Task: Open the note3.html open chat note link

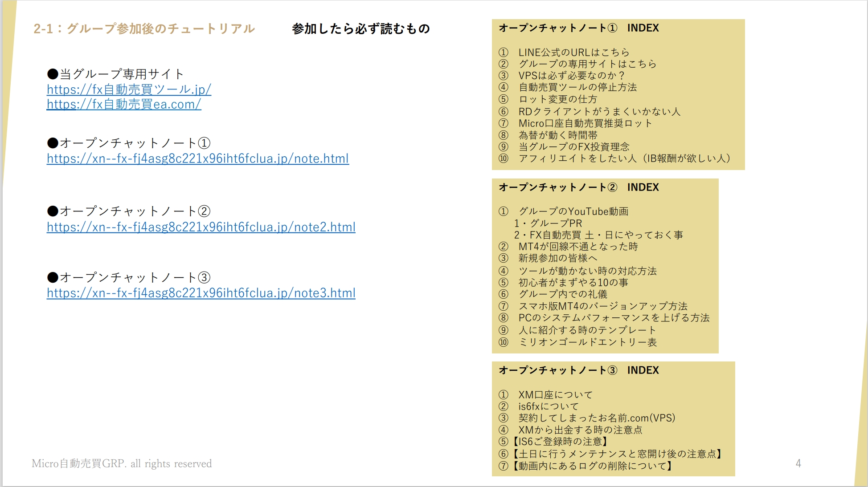Action: point(201,293)
